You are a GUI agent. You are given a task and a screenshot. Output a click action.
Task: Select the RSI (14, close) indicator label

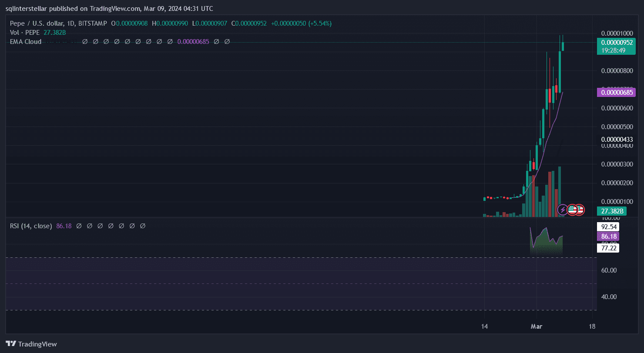pyautogui.click(x=31, y=226)
